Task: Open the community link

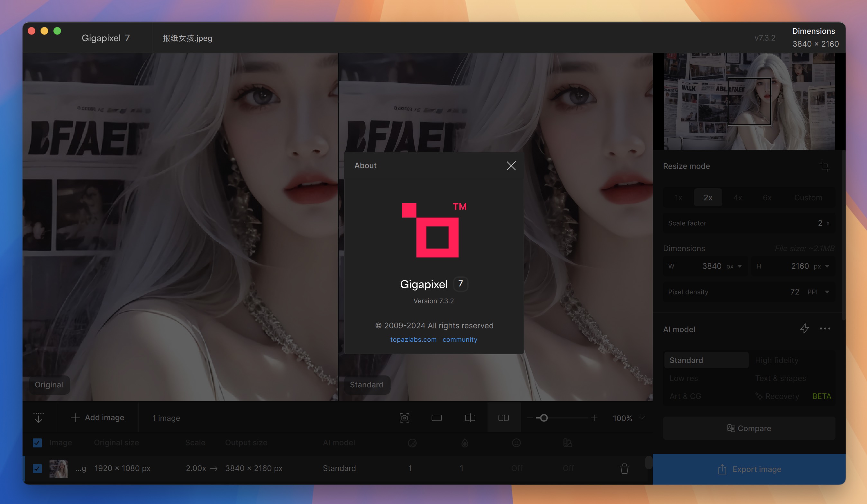Action: (x=460, y=339)
